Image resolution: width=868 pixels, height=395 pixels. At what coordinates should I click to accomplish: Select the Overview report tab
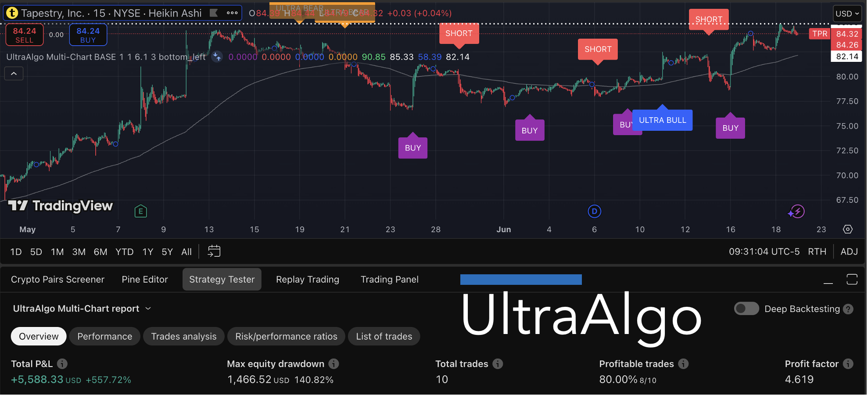[x=39, y=337]
